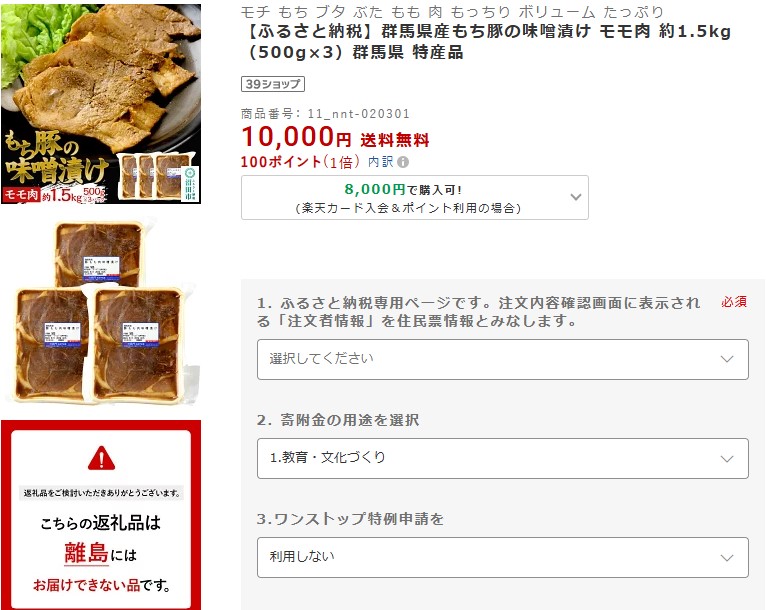The image size is (766, 610).
Task: Expand the 8,000円で購入可 price panel chevron
Action: click(x=576, y=197)
